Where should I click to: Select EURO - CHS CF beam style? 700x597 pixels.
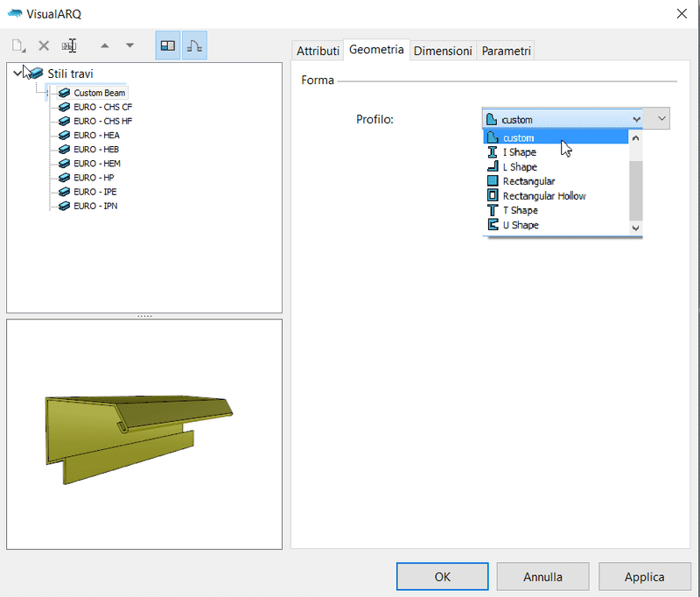102,107
